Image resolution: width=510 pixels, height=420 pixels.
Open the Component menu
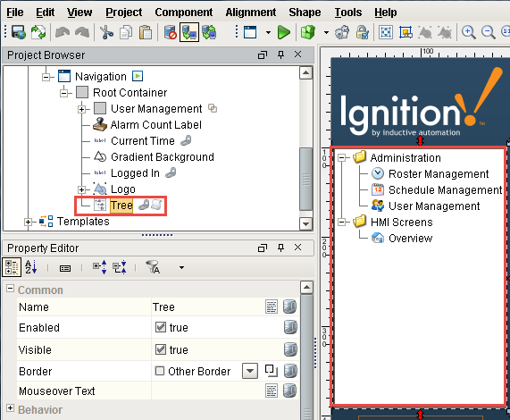coord(184,13)
